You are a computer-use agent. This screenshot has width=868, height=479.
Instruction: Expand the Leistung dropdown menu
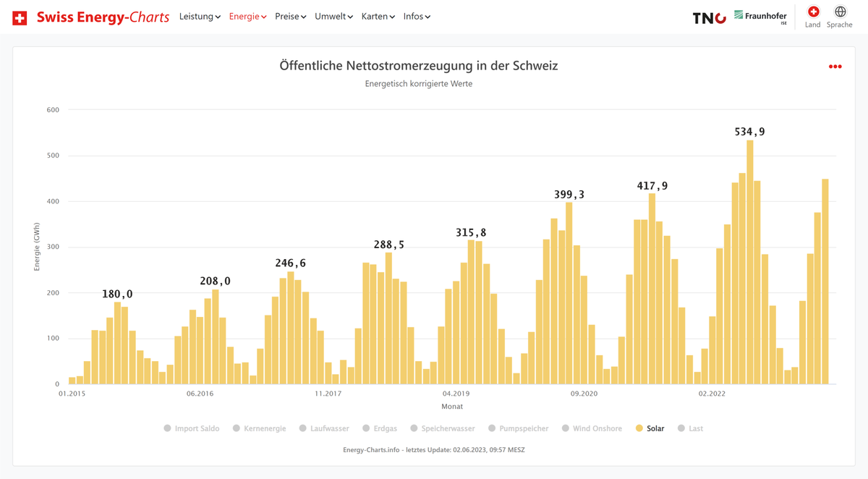click(200, 16)
